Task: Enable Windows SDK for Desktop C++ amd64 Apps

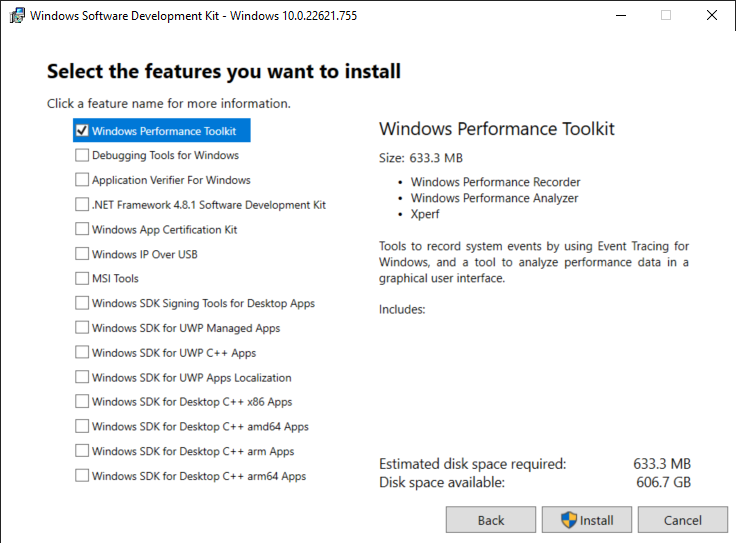Action: coord(82,426)
